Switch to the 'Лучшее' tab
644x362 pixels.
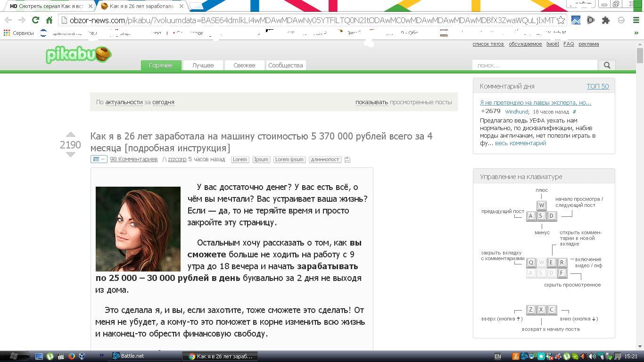coord(203,66)
